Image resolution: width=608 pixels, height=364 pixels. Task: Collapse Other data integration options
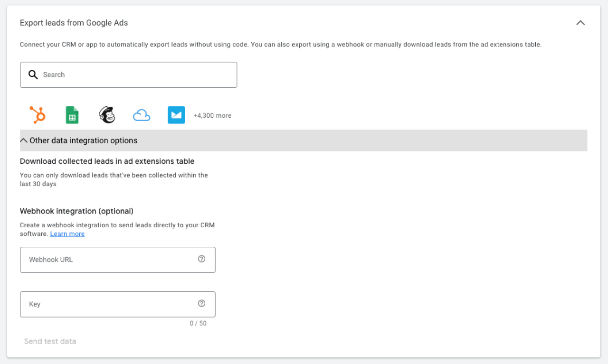(304, 140)
